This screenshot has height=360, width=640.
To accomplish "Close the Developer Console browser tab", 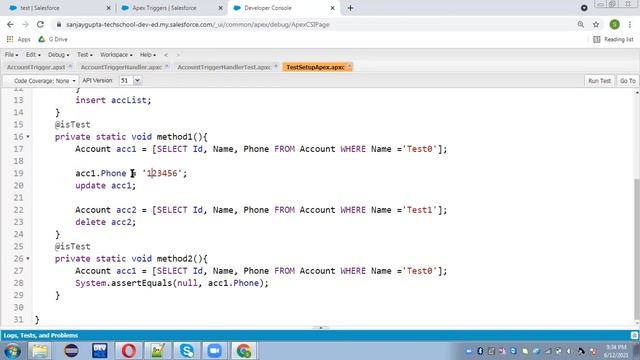I will (332, 8).
